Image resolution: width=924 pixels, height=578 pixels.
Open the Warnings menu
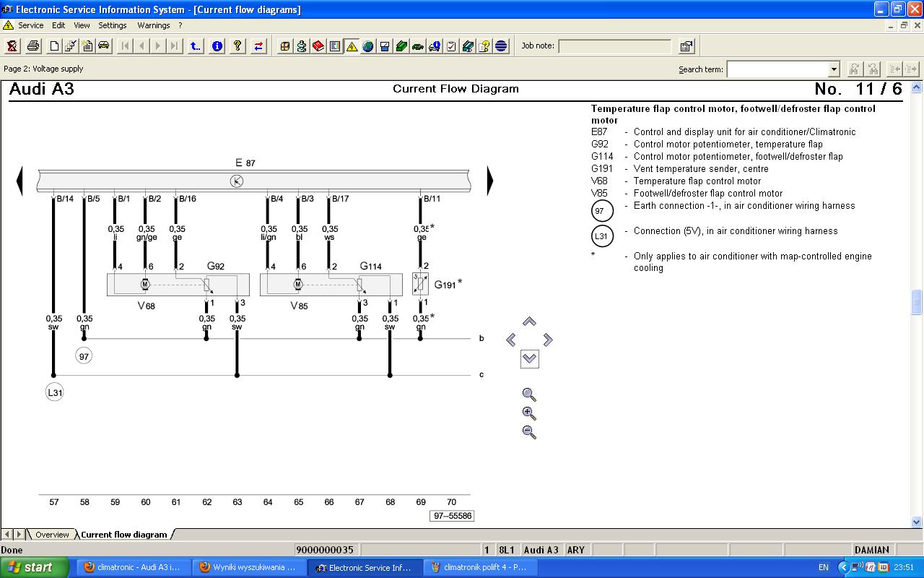pos(154,25)
